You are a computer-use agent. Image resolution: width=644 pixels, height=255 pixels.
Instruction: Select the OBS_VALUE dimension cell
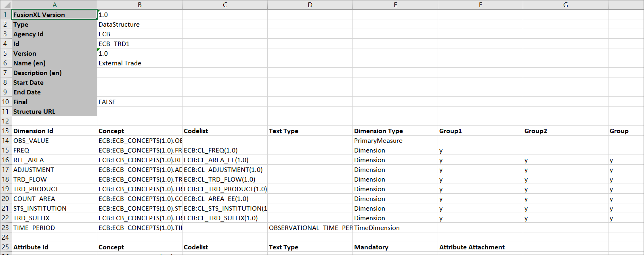click(55, 141)
